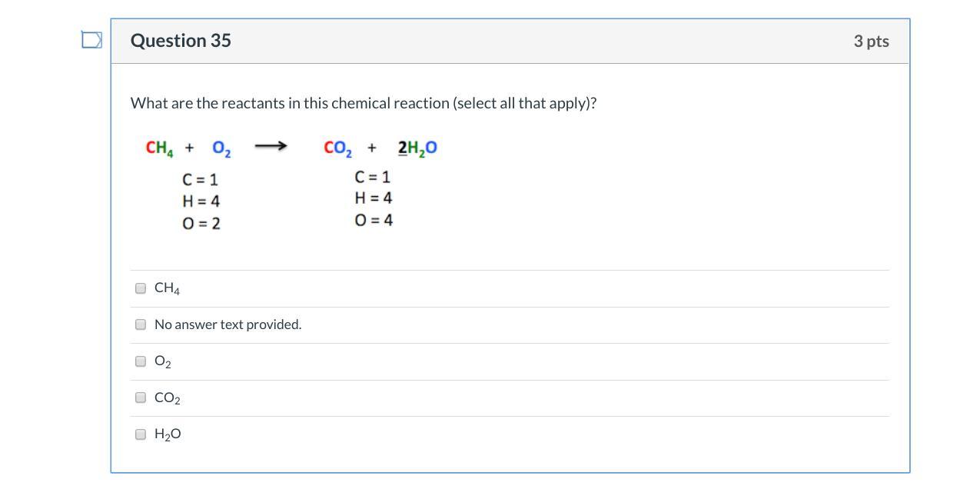Click blue O2 in the equation image

(221, 148)
